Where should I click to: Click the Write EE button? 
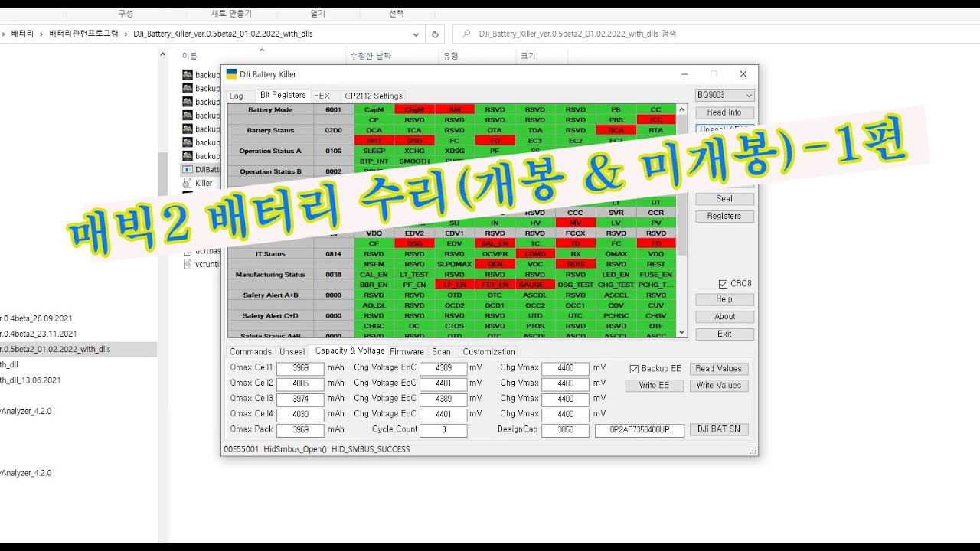(654, 386)
